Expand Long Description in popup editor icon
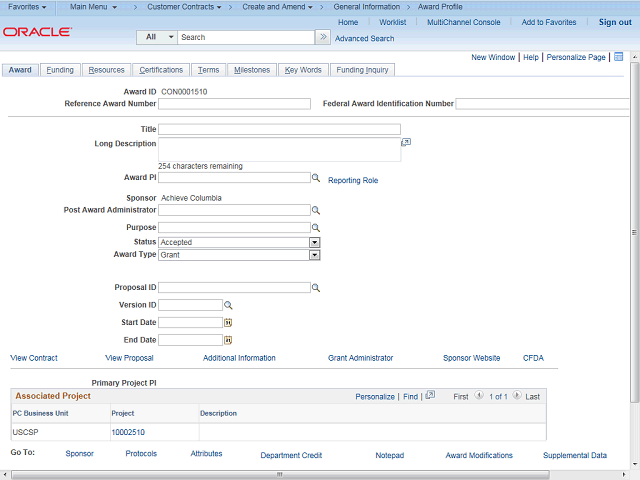640x480 pixels. coord(406,143)
